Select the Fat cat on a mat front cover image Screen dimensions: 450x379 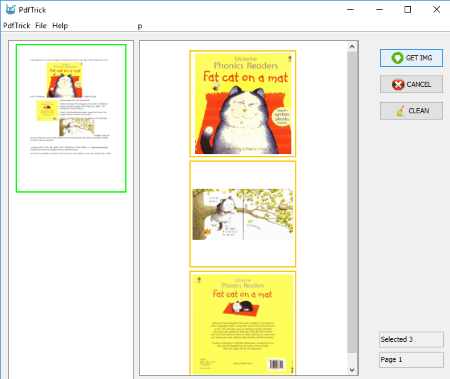[x=243, y=104]
